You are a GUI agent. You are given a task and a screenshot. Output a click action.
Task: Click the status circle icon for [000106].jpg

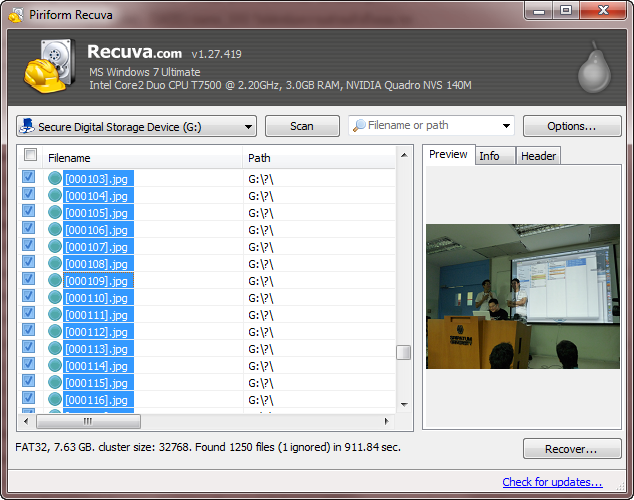(x=55, y=229)
